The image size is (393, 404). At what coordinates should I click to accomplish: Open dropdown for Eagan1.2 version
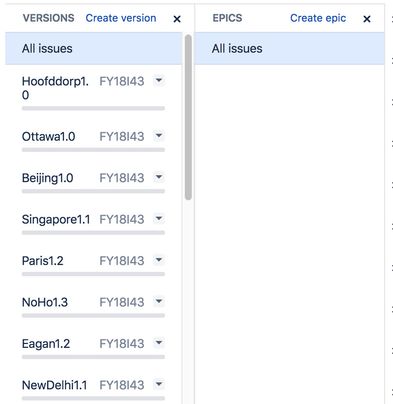(x=159, y=343)
